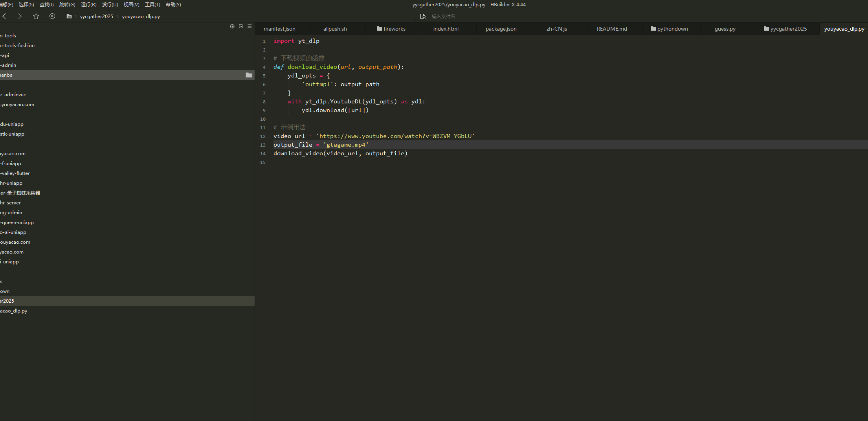This screenshot has width=868, height=421.
Task: Select the -f-uniapp project row
Action: point(127,164)
